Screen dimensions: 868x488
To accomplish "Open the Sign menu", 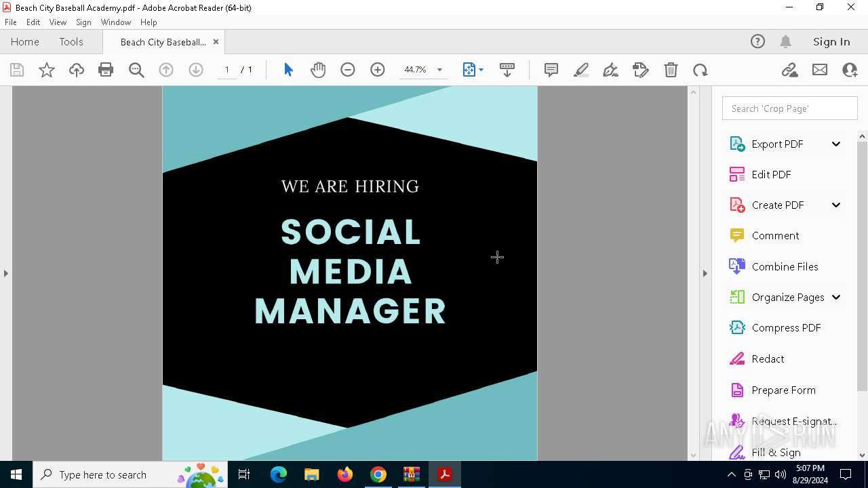I will [83, 22].
